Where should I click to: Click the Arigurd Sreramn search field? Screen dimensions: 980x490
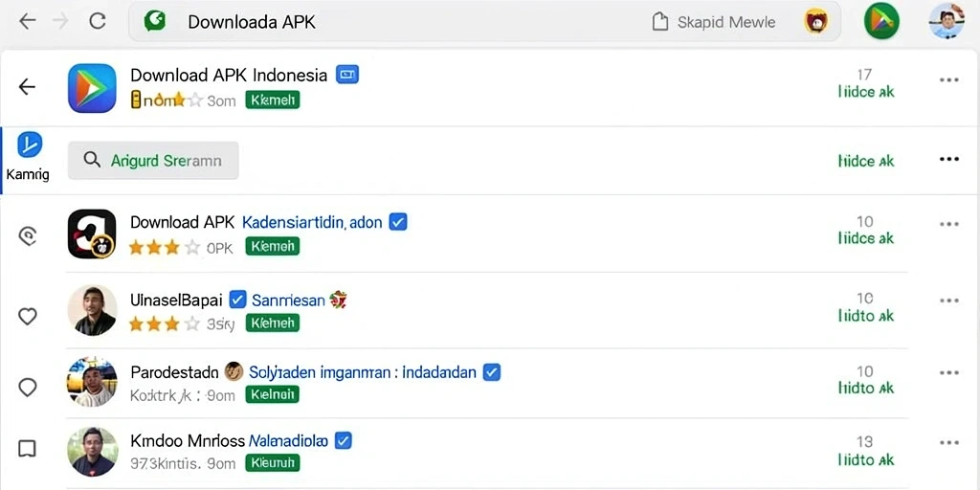click(x=153, y=161)
